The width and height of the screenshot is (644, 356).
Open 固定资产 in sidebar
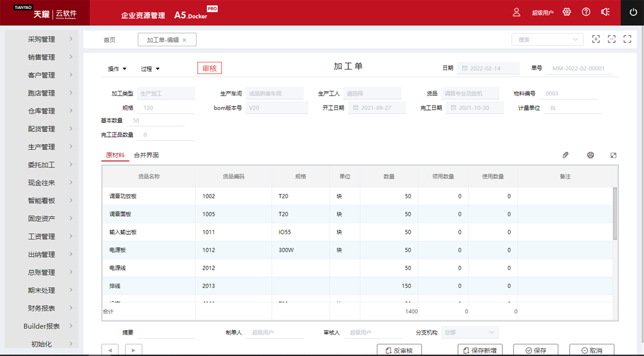tap(41, 218)
